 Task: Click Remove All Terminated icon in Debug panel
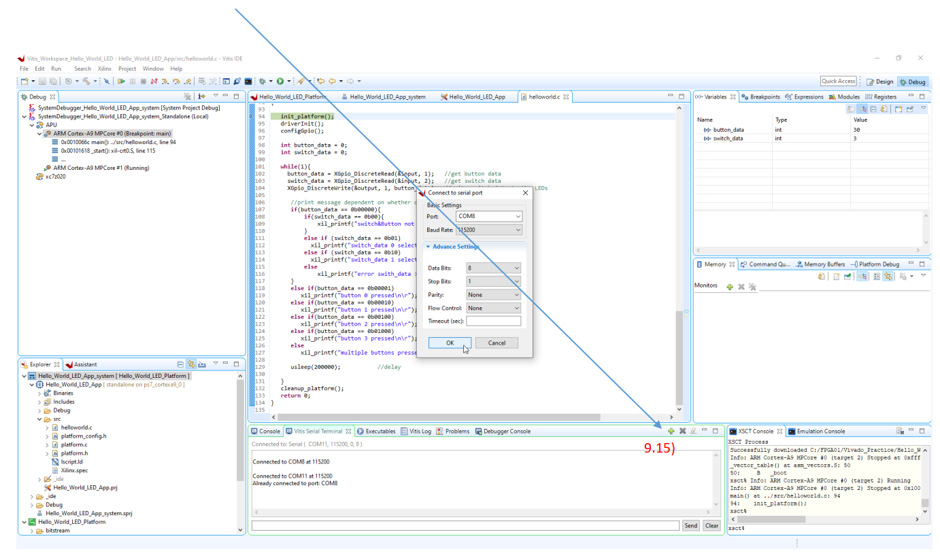(187, 97)
